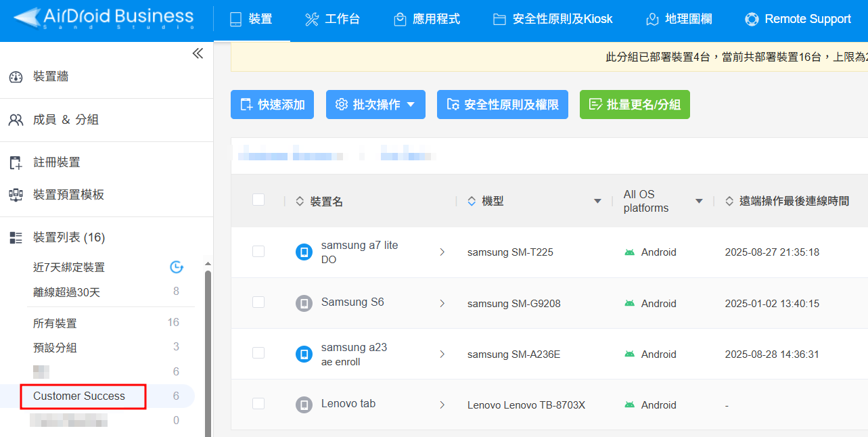Open the All OS platforms filter dropdown
Screen dimensions: 868x437
(699, 202)
